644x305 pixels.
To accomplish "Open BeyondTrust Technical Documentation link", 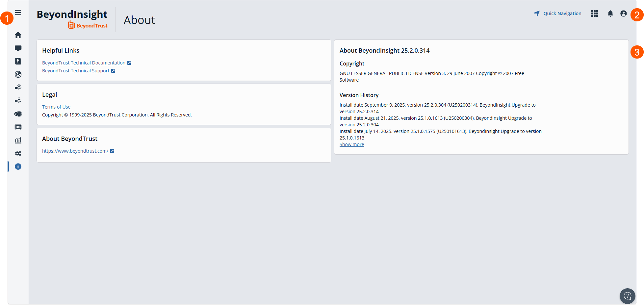I will point(84,63).
